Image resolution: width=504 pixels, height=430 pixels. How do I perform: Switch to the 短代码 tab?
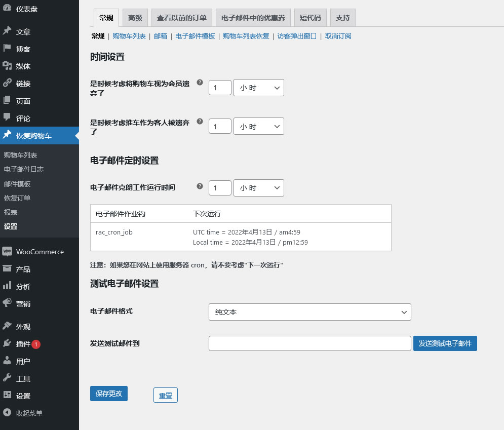[310, 18]
